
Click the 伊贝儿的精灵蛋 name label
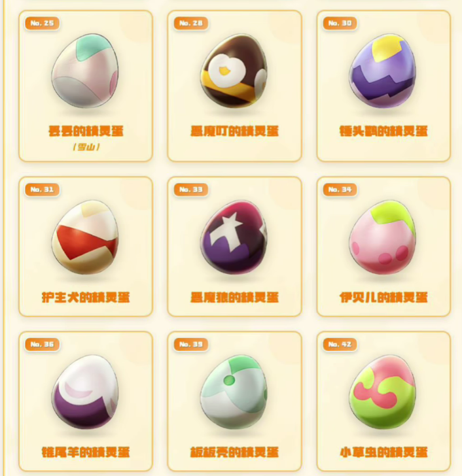coord(383,297)
